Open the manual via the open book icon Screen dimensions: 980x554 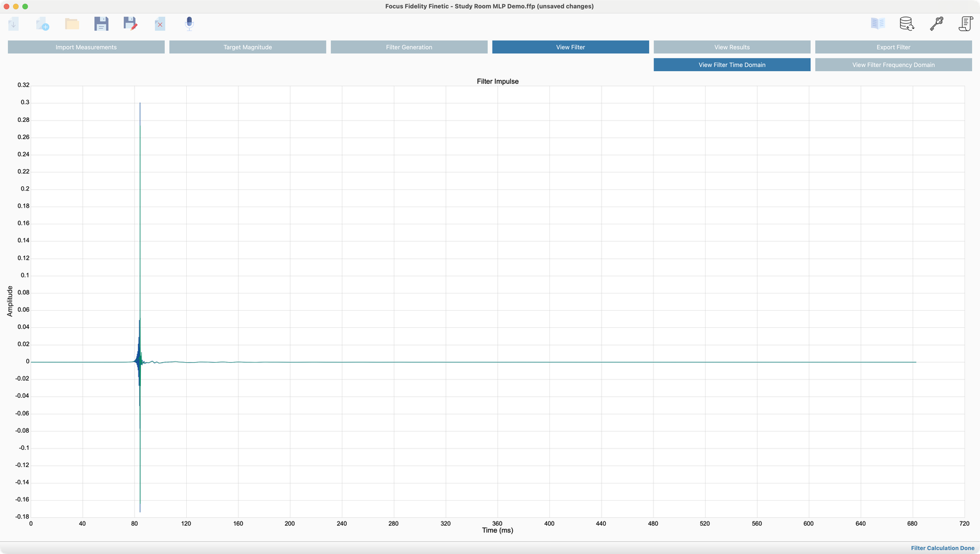[878, 24]
